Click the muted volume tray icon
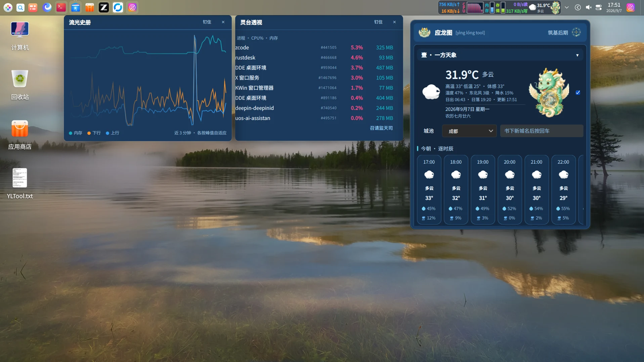The height and width of the screenshot is (362, 644). pos(589,7)
